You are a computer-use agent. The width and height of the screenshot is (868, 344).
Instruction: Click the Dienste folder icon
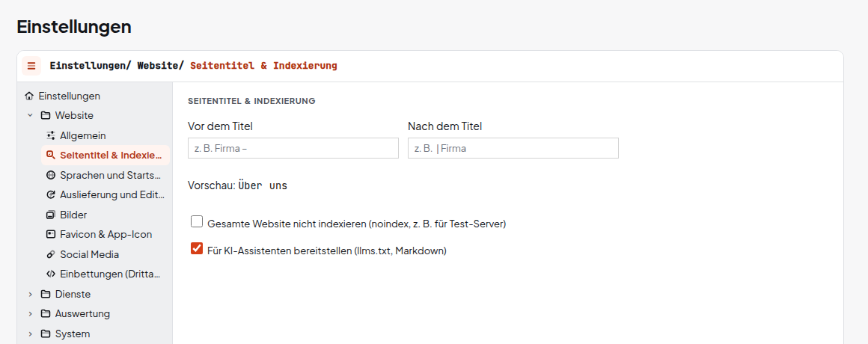click(46, 294)
